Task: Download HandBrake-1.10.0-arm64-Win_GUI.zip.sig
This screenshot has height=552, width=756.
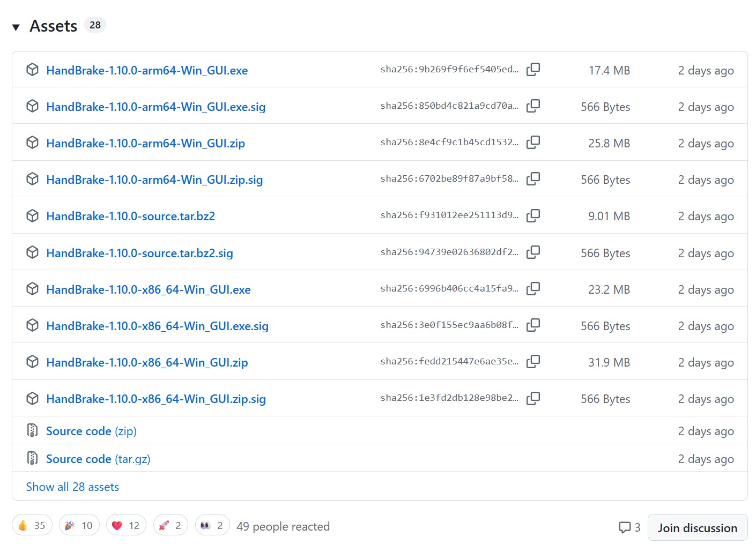Action: point(154,180)
